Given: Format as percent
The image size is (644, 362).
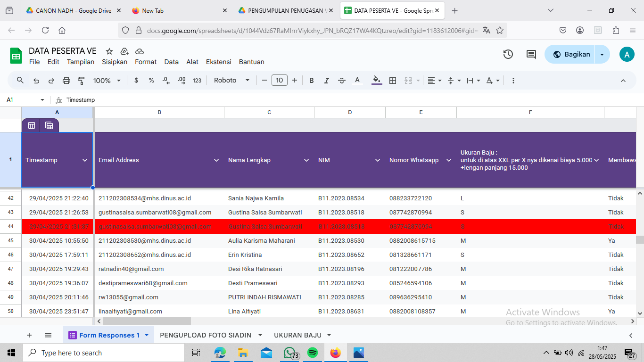Looking at the screenshot, I should 151,81.
